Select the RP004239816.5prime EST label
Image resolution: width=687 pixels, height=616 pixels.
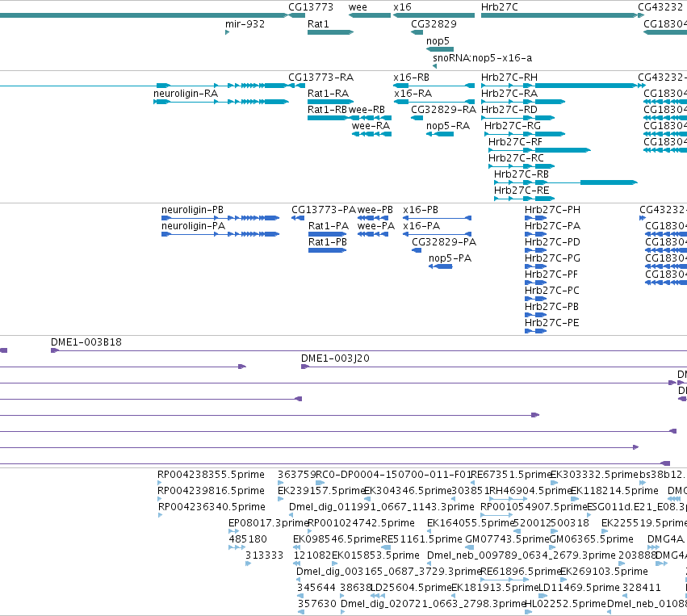(211, 492)
